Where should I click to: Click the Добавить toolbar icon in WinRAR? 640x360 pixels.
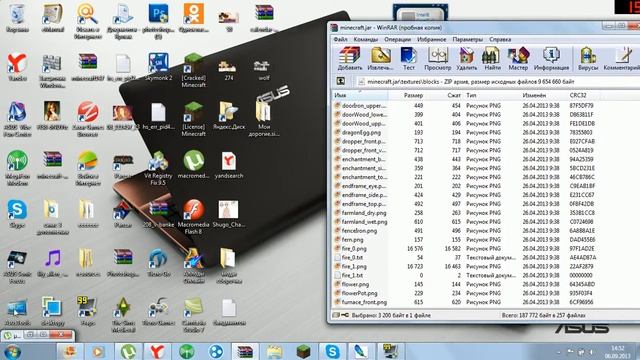[350, 58]
